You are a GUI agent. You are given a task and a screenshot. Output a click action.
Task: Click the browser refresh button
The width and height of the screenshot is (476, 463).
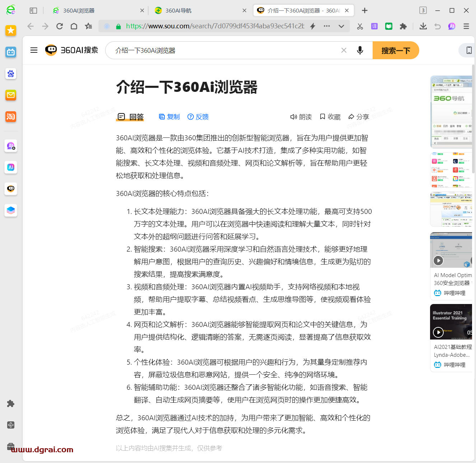tap(60, 26)
